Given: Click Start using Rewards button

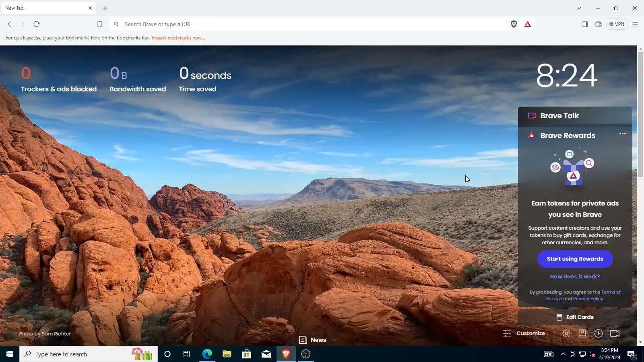Looking at the screenshot, I should coord(575,259).
